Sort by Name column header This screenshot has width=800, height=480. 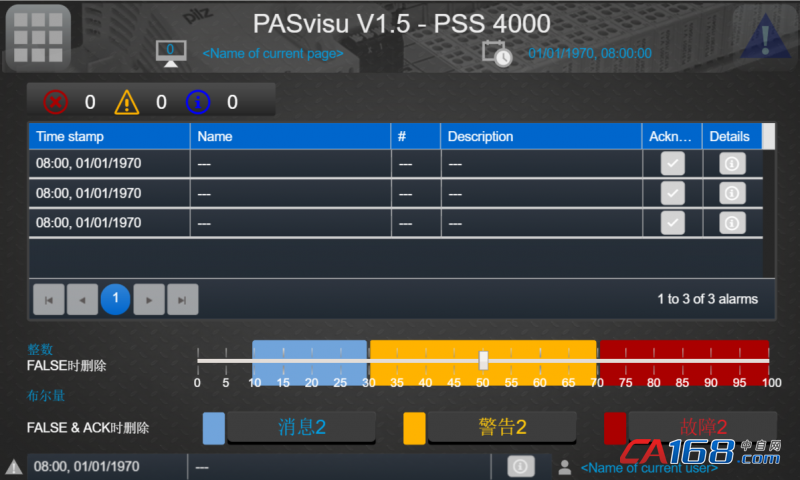tap(290, 136)
